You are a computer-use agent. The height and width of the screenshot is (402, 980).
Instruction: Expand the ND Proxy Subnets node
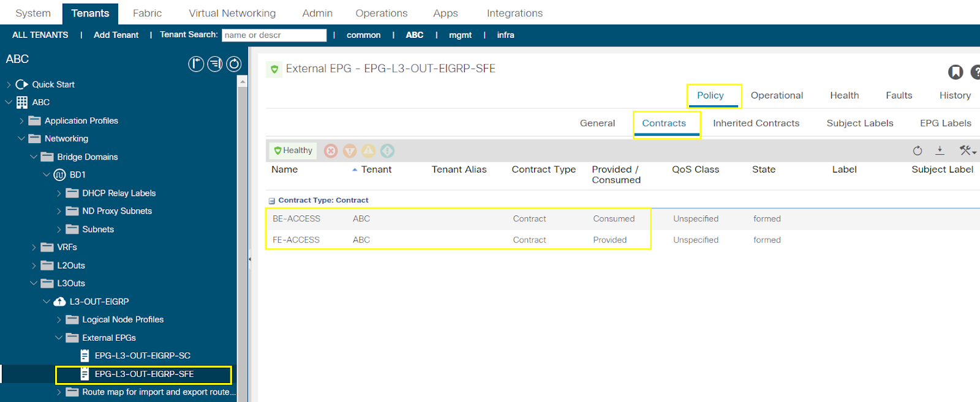59,211
